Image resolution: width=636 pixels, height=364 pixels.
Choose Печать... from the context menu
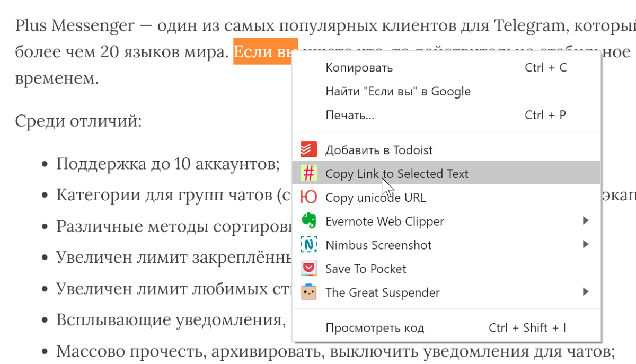click(447, 115)
